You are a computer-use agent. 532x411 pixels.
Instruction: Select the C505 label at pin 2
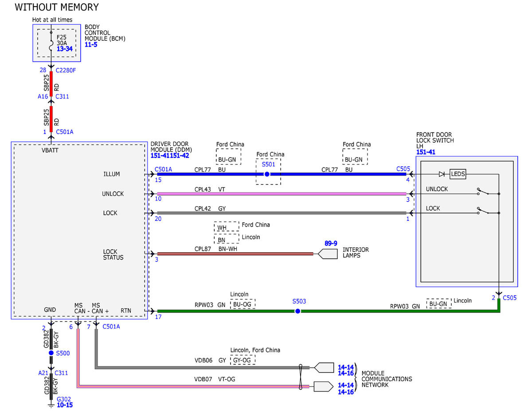point(509,297)
